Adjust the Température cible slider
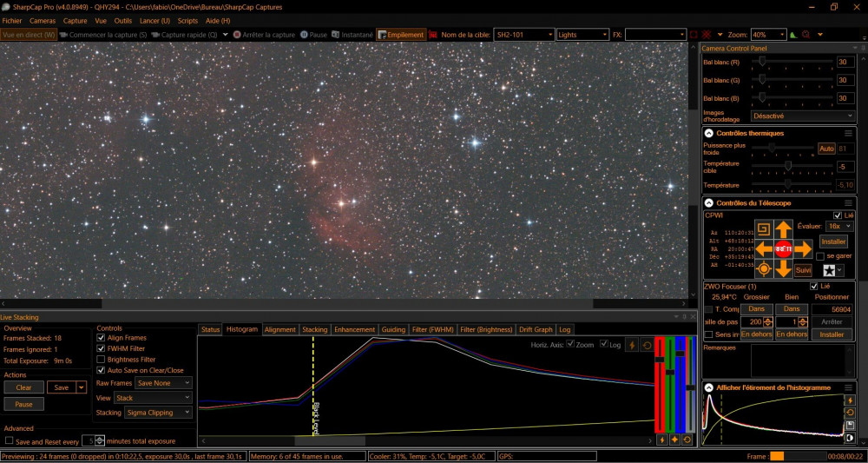 792,166
